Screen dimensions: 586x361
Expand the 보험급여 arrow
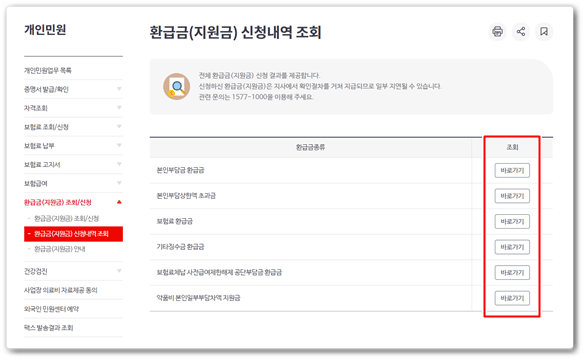tap(119, 183)
